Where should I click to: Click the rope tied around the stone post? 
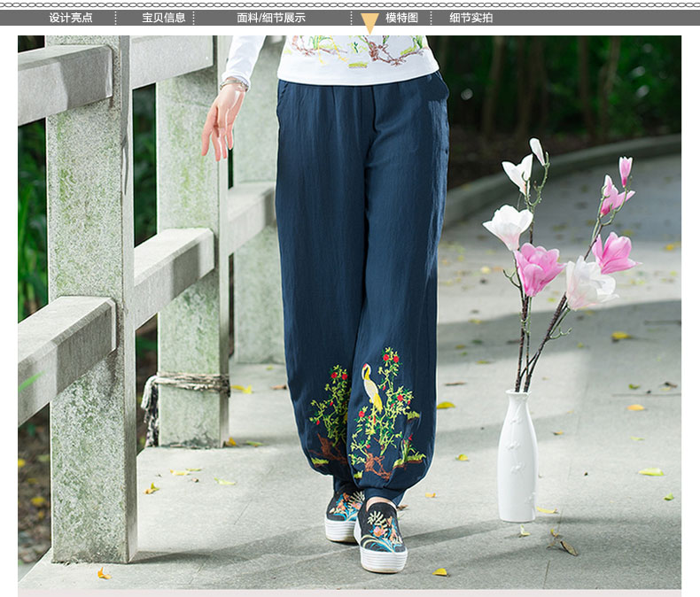[x=186, y=384]
